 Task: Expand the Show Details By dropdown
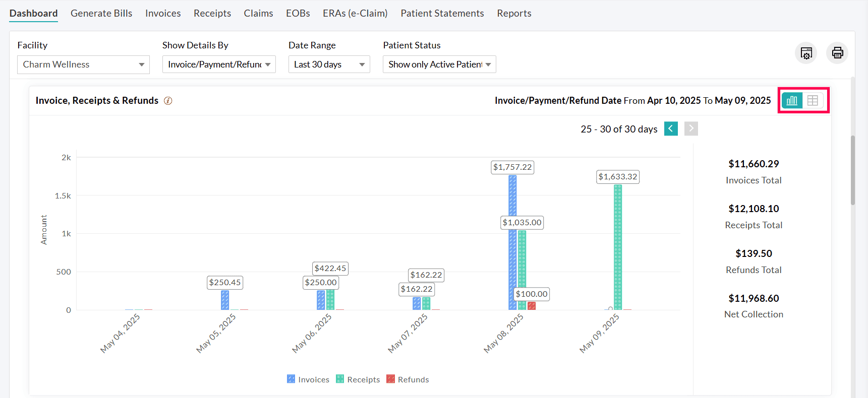pos(219,64)
